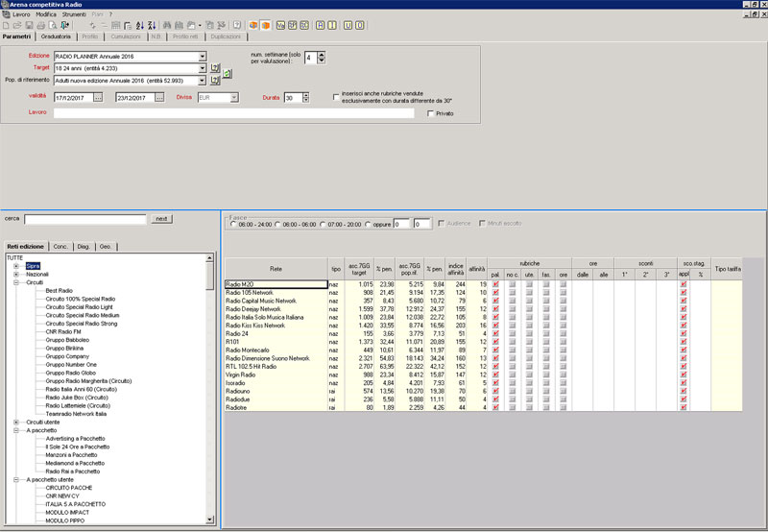Click the green refresh icon beside Target
This screenshot has width=768, height=532.
pyautogui.click(x=227, y=73)
